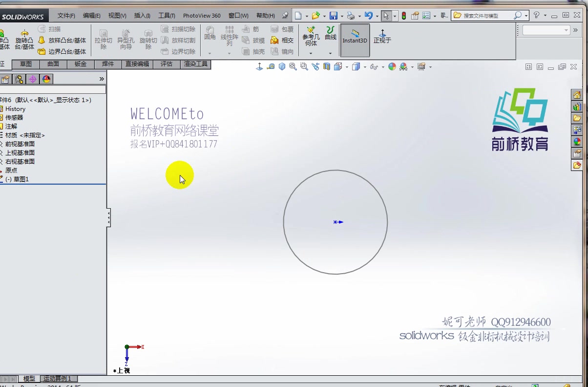Toggle Hide/Show Items glasses icon
This screenshot has width=588, height=387.
pyautogui.click(x=373, y=67)
